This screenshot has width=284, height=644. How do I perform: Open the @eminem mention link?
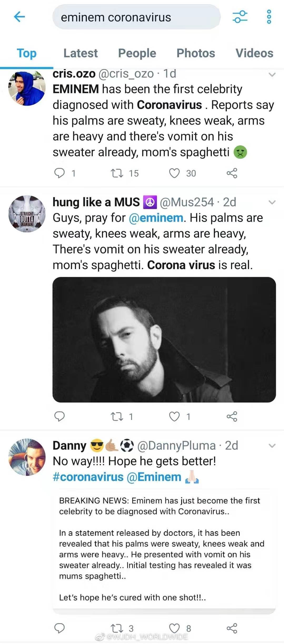[x=156, y=218]
